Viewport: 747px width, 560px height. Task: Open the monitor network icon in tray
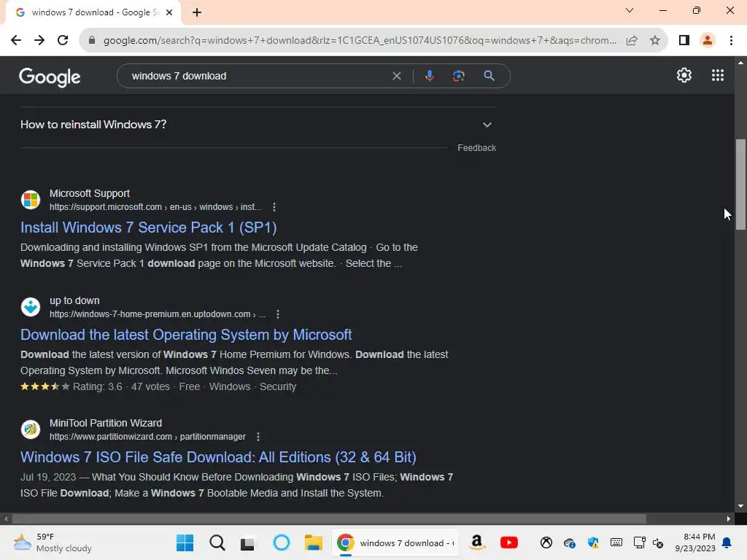point(639,542)
